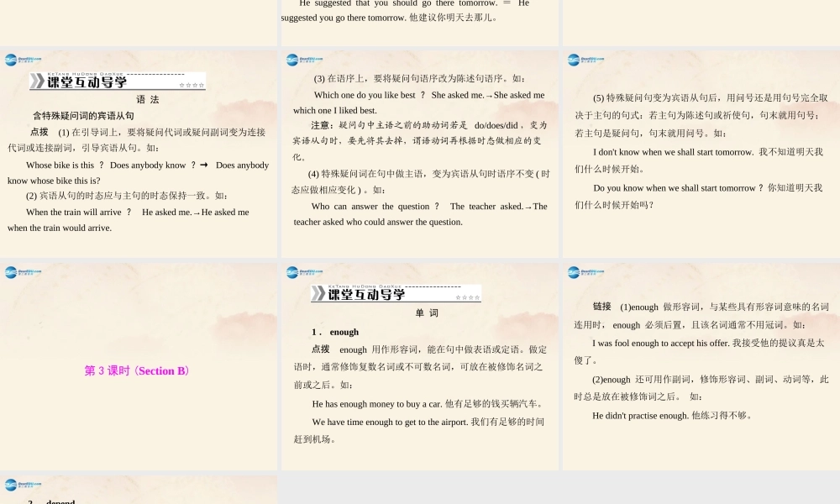Click the DearEDU logo on the bottom-left partial slide

click(x=17, y=485)
